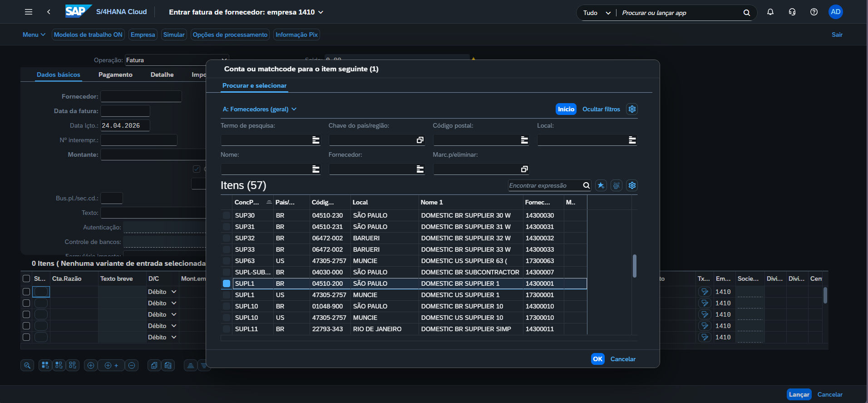This screenshot has width=868, height=403.
Task: Click the magnifier in the app search field
Action: [747, 13]
